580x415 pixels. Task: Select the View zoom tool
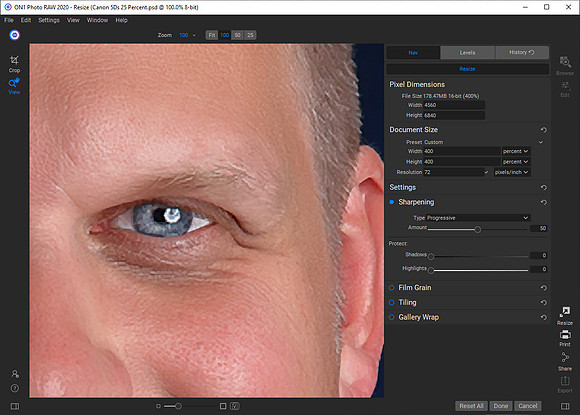(x=14, y=86)
